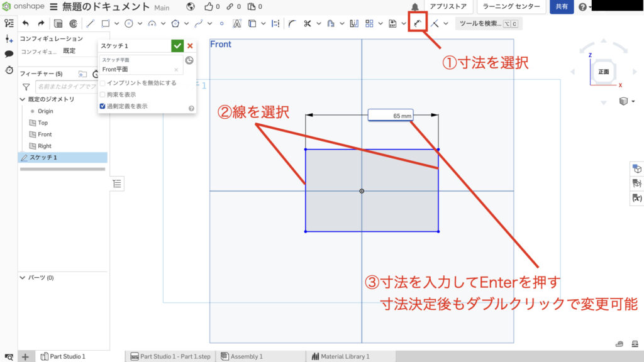Click the add folder icon in features
644x362 pixels.
pos(82,74)
